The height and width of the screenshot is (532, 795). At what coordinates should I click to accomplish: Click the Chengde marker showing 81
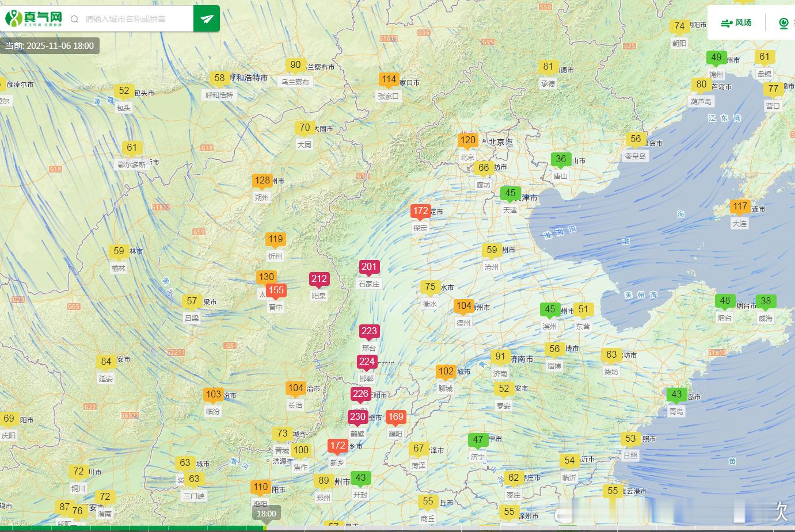[x=548, y=67]
